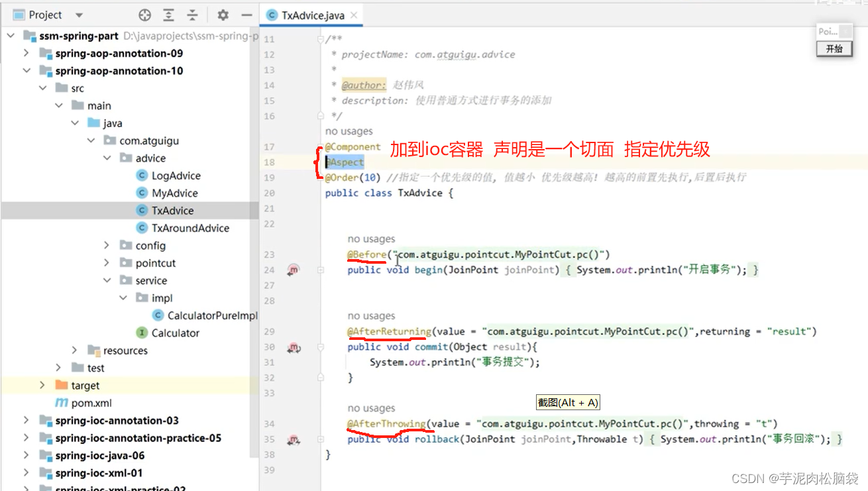Click the expand all toolbar icon

169,15
